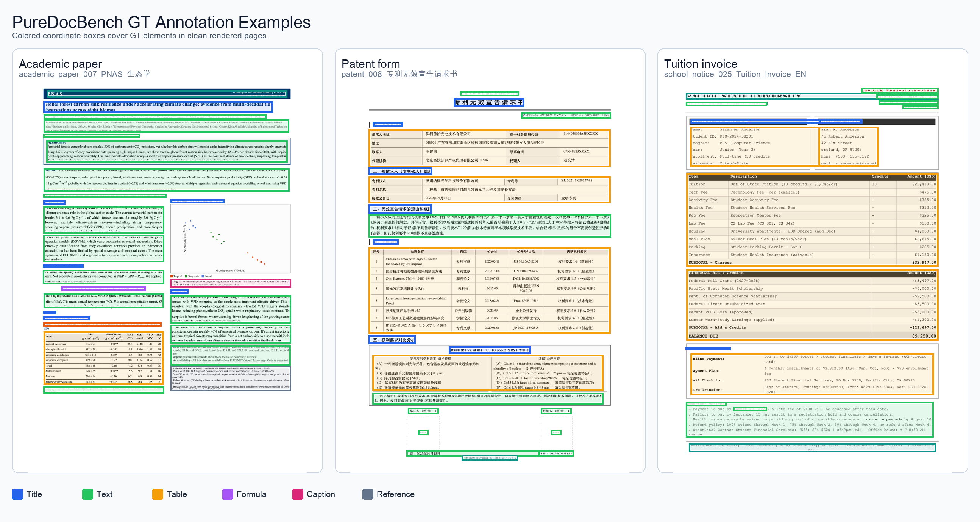Screen dimensions: 980x522
Task: Click the '请求人名称' cell in the patent form
Action: coord(396,134)
